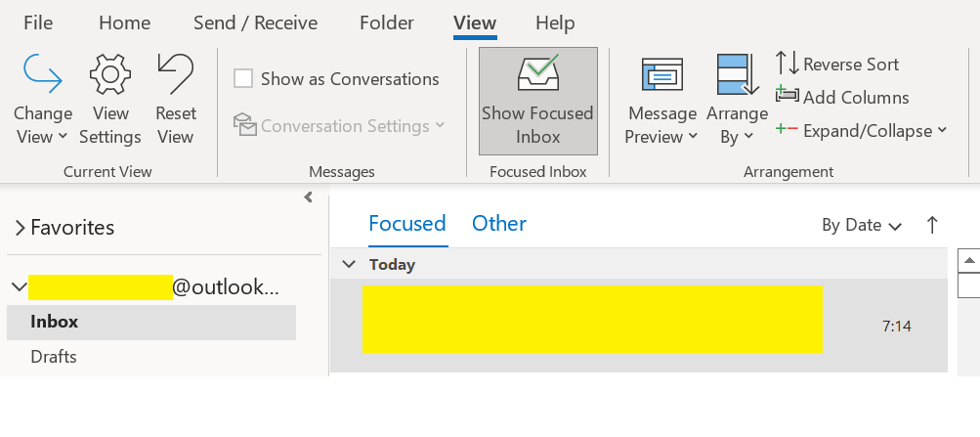Click Reverse Sort
This screenshot has height=437, width=980.
837,65
